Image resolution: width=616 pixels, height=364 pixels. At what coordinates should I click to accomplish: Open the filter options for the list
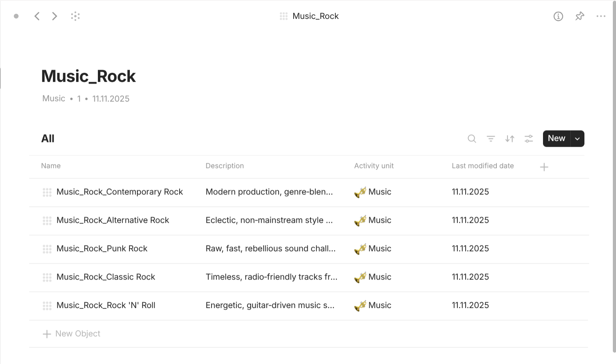tap(491, 139)
